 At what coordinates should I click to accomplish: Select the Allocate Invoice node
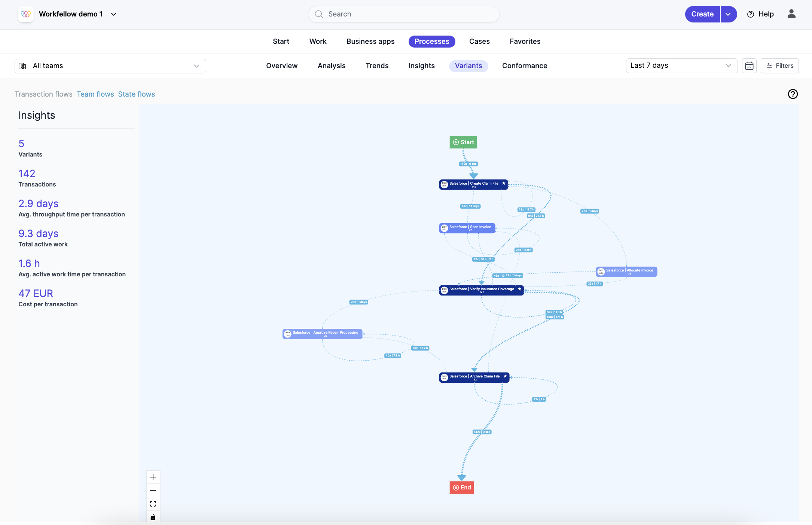pyautogui.click(x=627, y=271)
